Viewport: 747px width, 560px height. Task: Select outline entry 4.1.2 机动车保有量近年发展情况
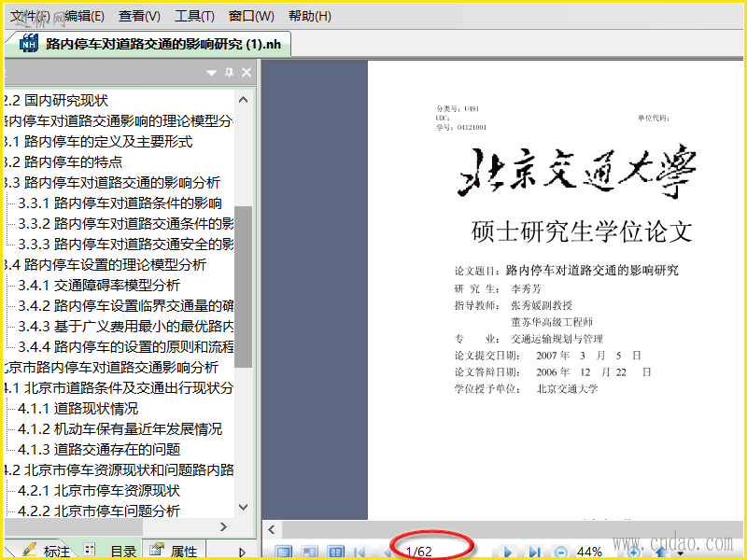click(x=120, y=428)
